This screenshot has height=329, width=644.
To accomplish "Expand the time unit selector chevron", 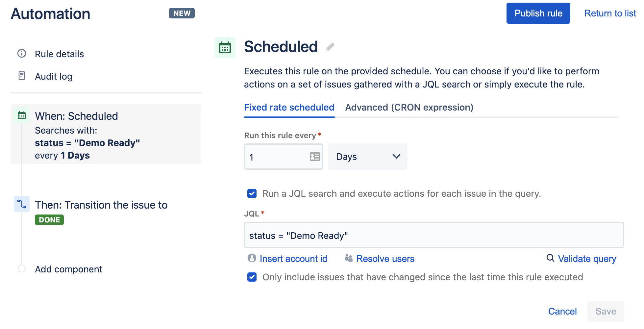I will tap(396, 157).
